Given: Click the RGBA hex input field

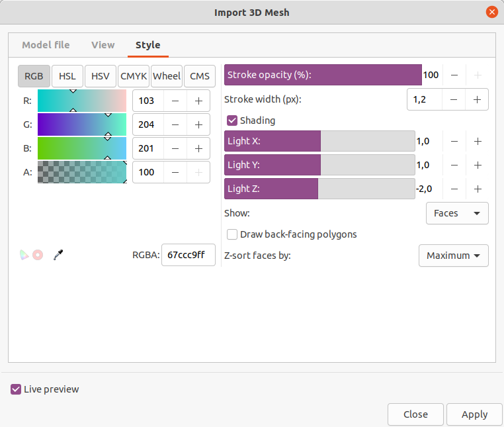Looking at the screenshot, I should tap(189, 255).
